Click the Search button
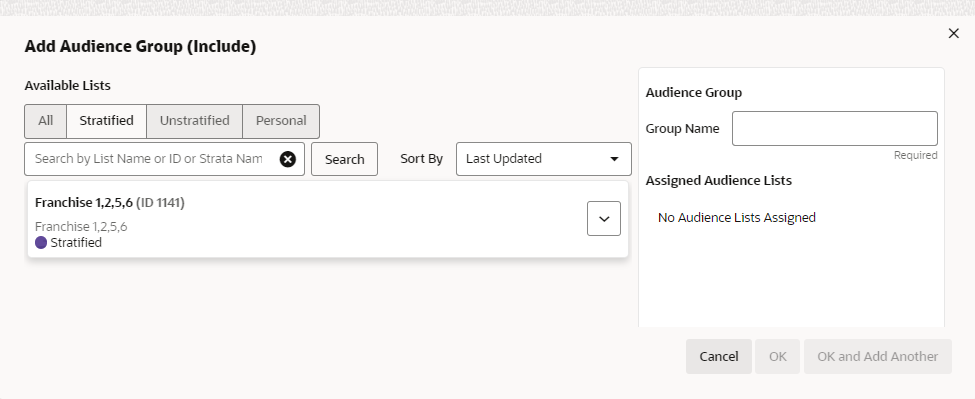This screenshot has height=399, width=975. click(x=344, y=159)
